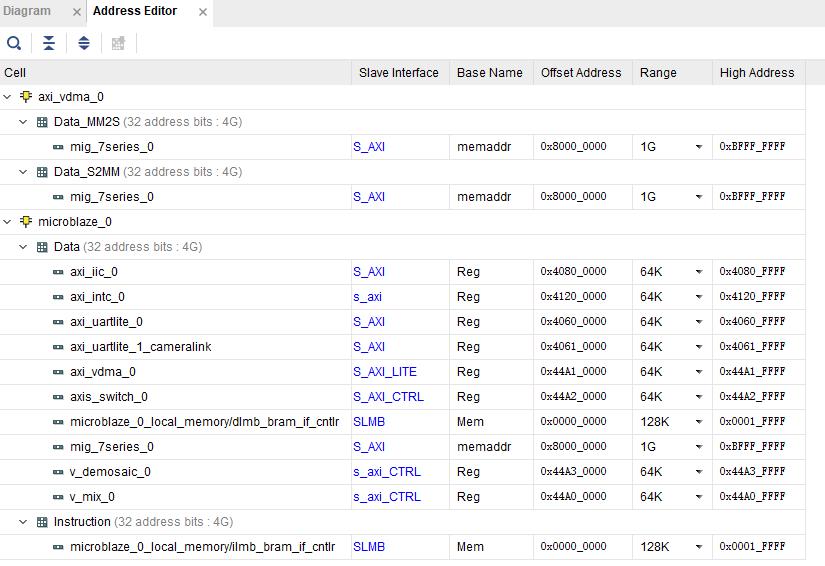The width and height of the screenshot is (825, 566).
Task: Click the Expand All toolbar icon
Action: (84, 43)
